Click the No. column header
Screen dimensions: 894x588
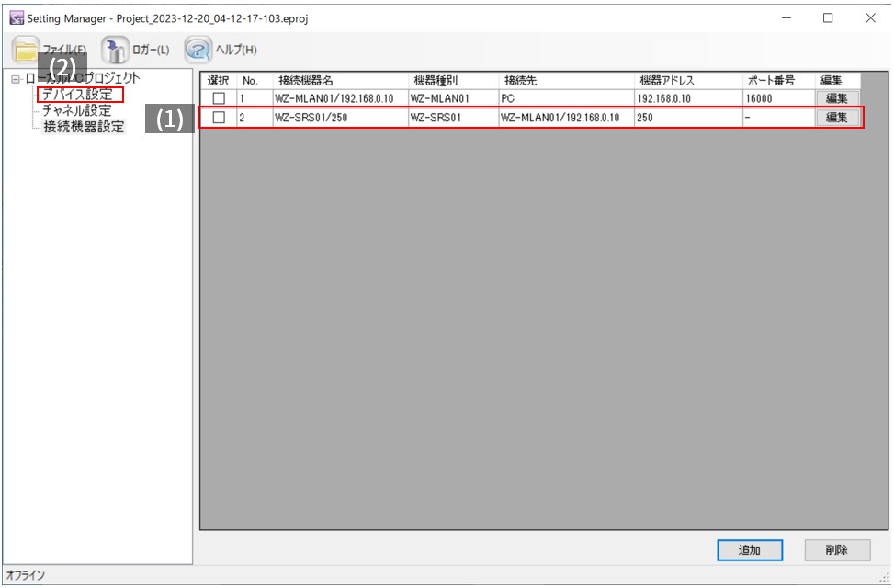tap(255, 81)
